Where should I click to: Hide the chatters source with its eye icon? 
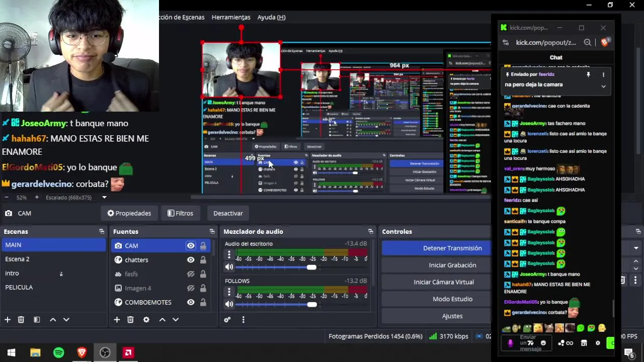(191, 260)
